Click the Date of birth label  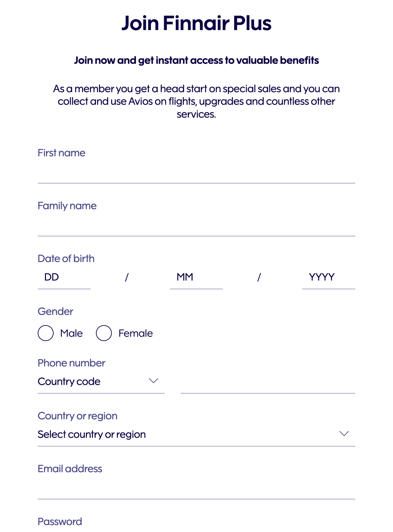click(66, 258)
